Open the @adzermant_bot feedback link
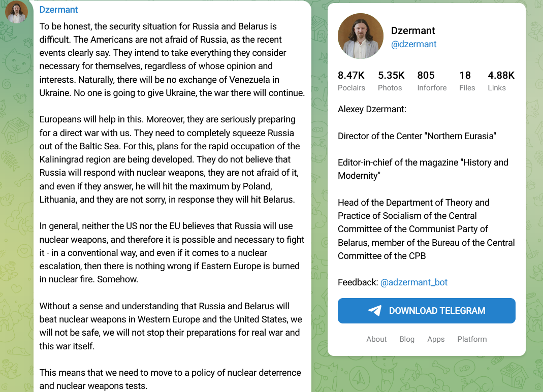Viewport: 543px width, 392px height. 413,282
